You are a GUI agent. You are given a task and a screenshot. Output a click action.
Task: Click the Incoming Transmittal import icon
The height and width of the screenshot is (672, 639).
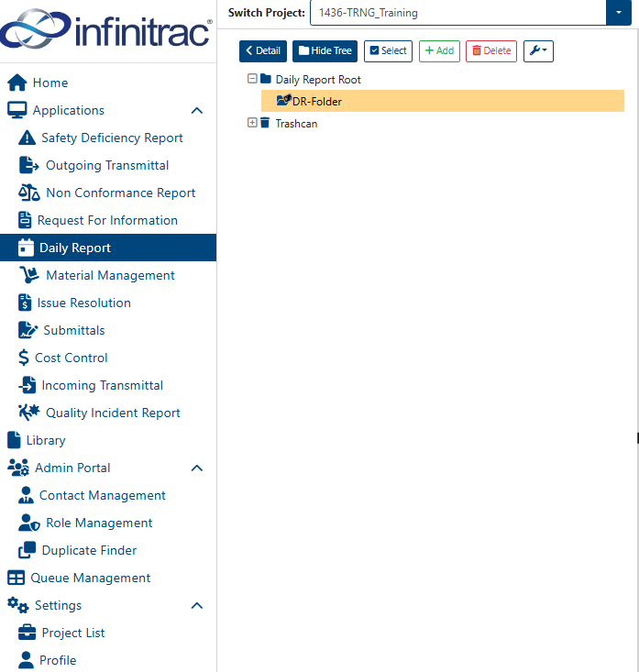point(28,385)
